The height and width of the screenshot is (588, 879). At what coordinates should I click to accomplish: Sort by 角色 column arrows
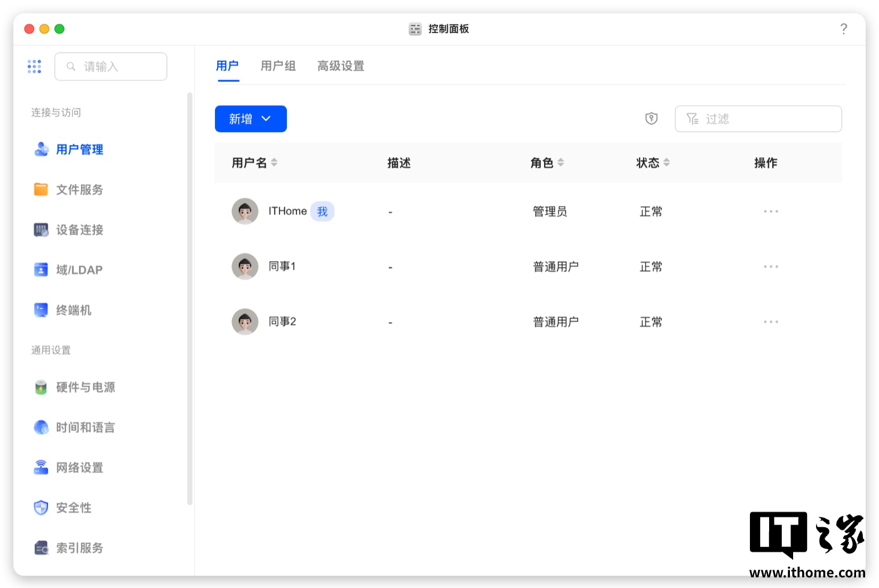pyautogui.click(x=561, y=163)
